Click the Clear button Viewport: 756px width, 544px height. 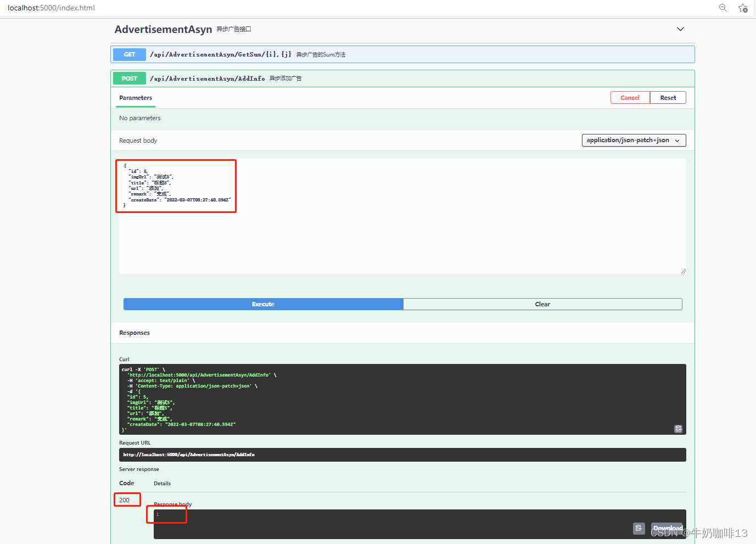(542, 304)
